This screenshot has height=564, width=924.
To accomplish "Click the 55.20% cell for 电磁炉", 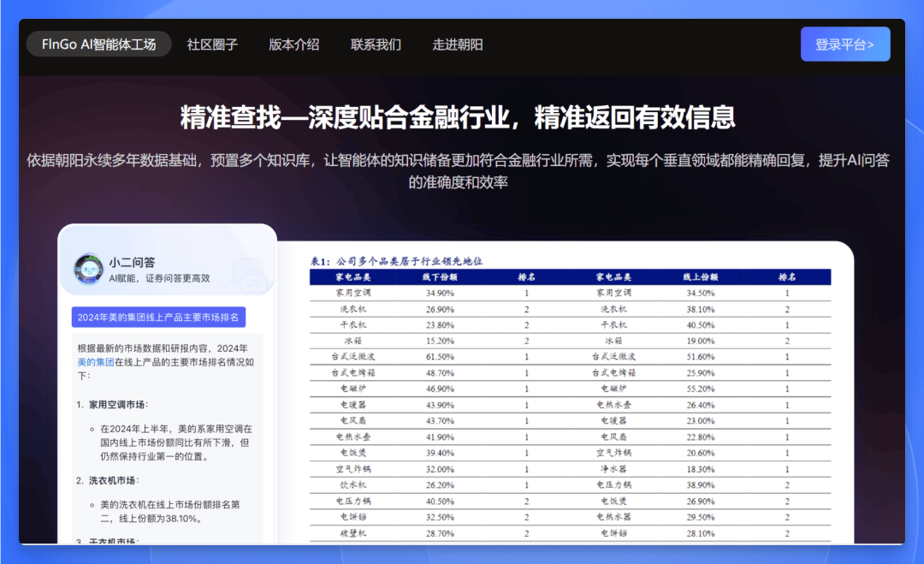I will (x=700, y=389).
